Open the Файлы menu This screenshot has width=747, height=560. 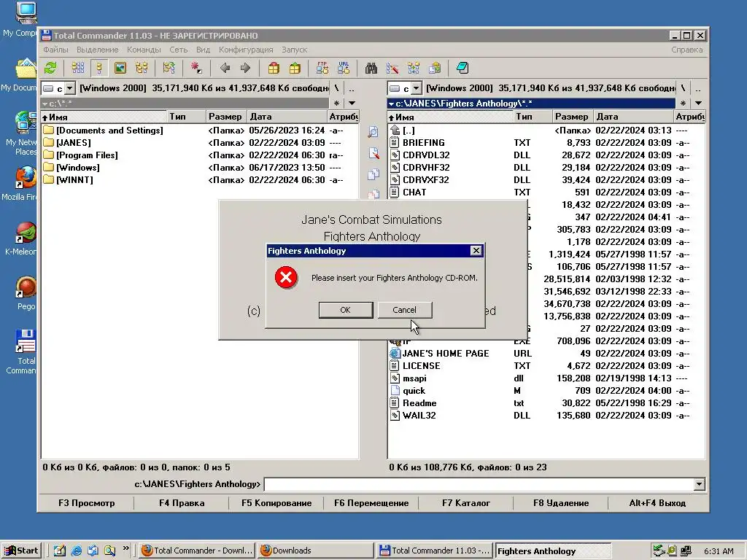tap(55, 50)
